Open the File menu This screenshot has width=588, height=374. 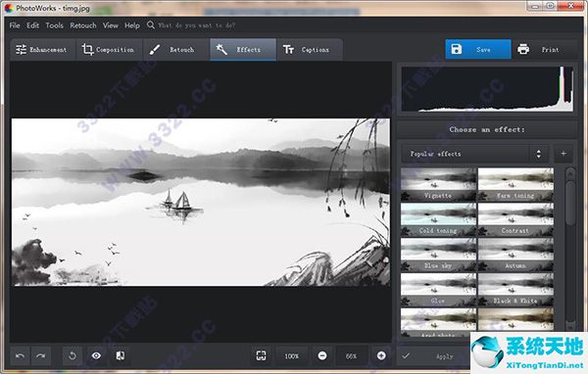click(15, 25)
